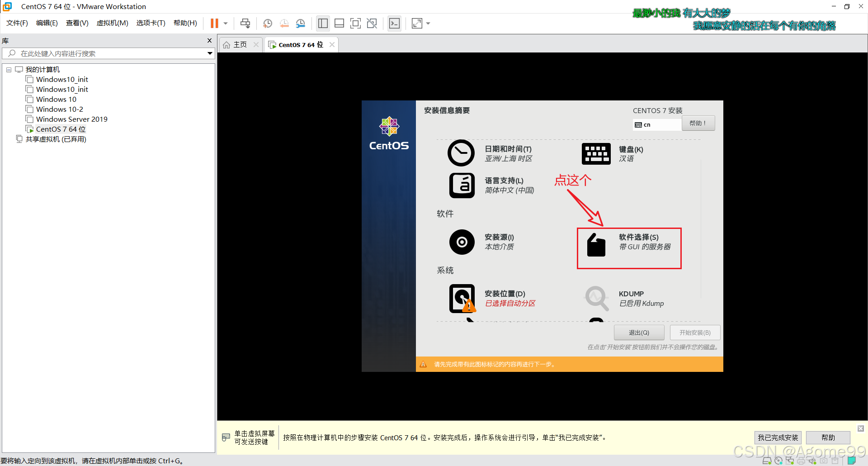Collapse the 我的计算机 tree node
Screen dimensions: 868x466
9,69
